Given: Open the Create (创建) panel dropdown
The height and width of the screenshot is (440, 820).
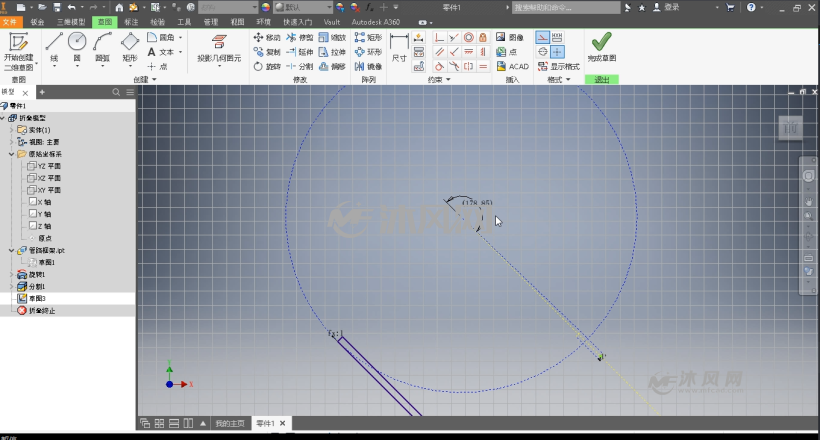Looking at the screenshot, I should (145, 80).
